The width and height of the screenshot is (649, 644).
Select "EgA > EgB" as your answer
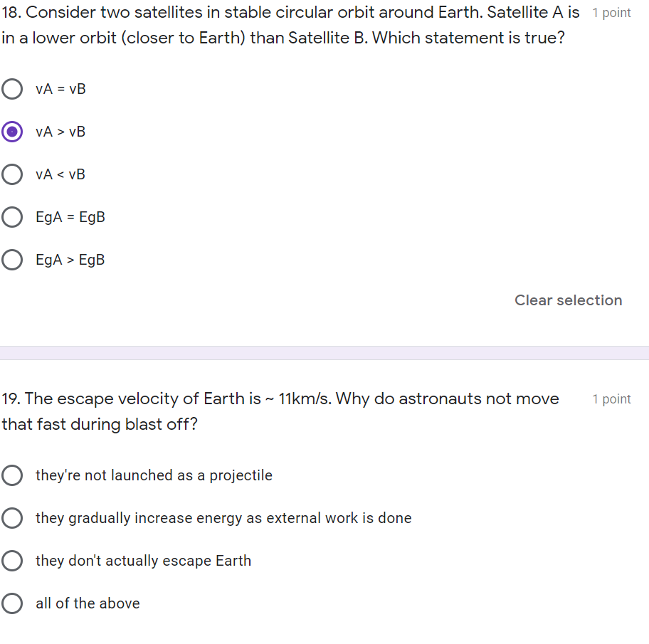(x=12, y=260)
